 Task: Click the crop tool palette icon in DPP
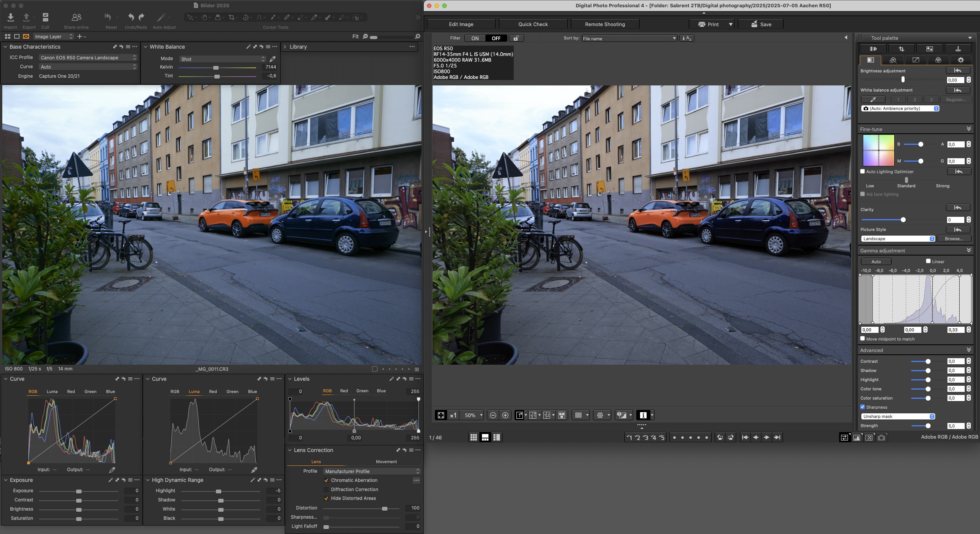tap(901, 49)
